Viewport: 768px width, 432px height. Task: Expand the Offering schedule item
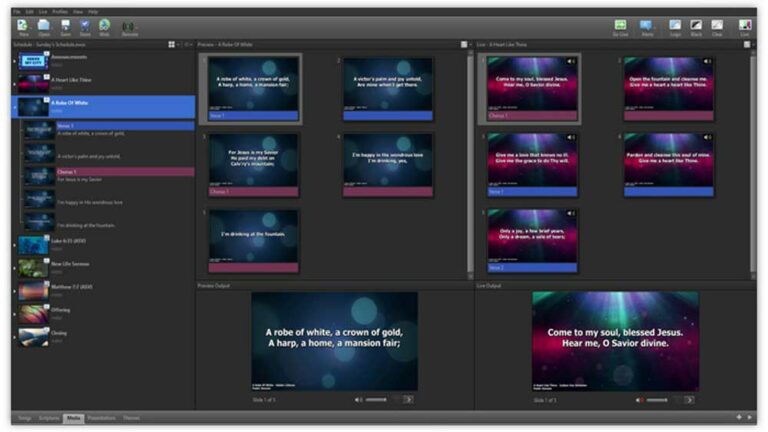(x=14, y=314)
